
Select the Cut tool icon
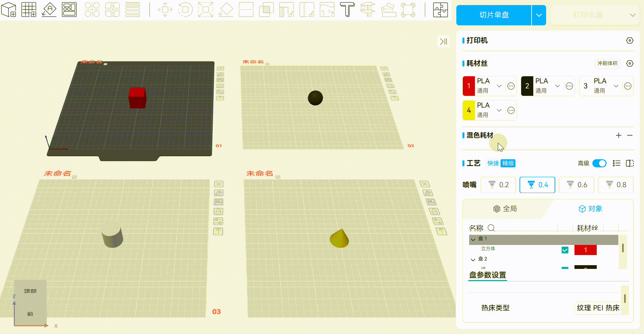(x=246, y=10)
